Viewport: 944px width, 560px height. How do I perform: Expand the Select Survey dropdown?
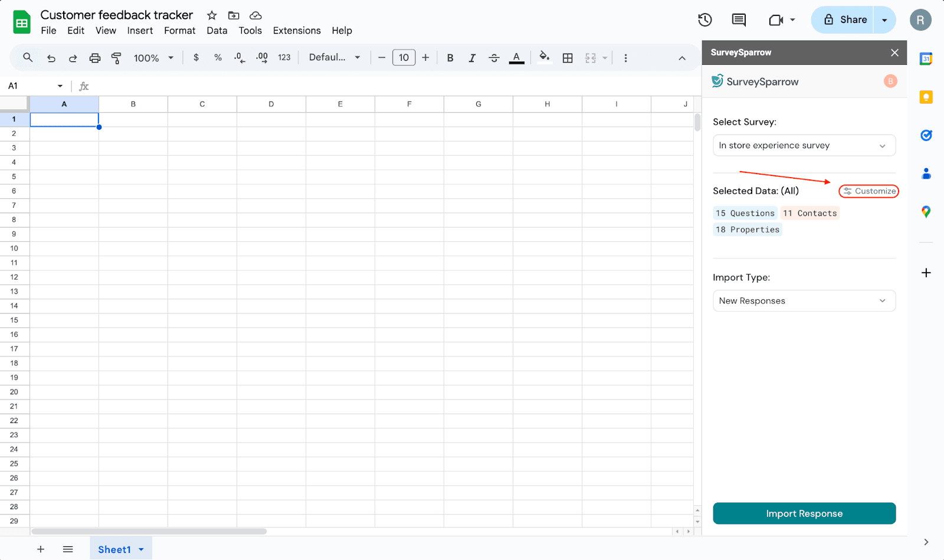(804, 146)
